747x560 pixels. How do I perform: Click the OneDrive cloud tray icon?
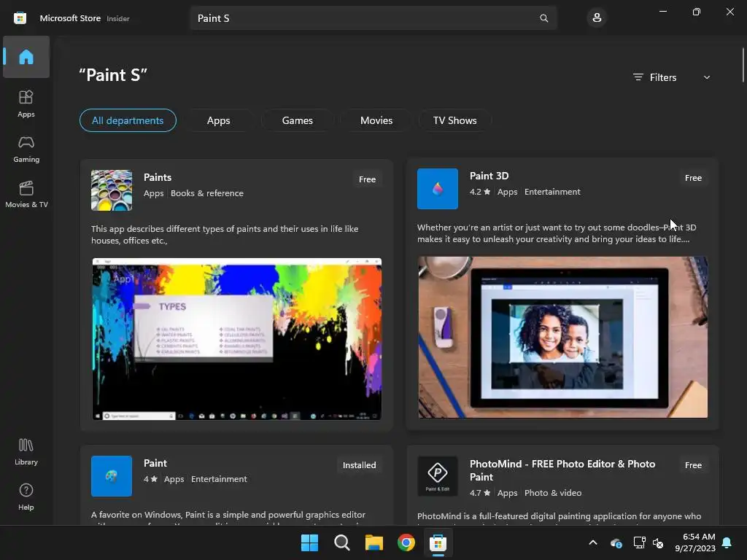tap(616, 542)
